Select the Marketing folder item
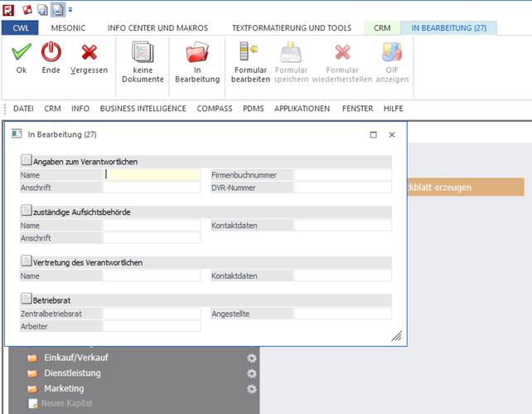The image size is (532, 414). pyautogui.click(x=63, y=388)
